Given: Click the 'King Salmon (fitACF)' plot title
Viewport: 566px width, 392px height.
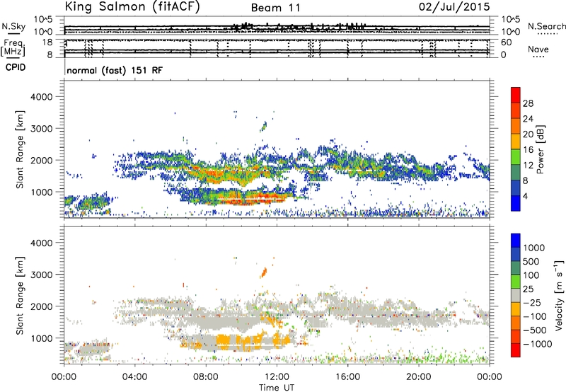Looking at the screenshot, I should point(132,7).
